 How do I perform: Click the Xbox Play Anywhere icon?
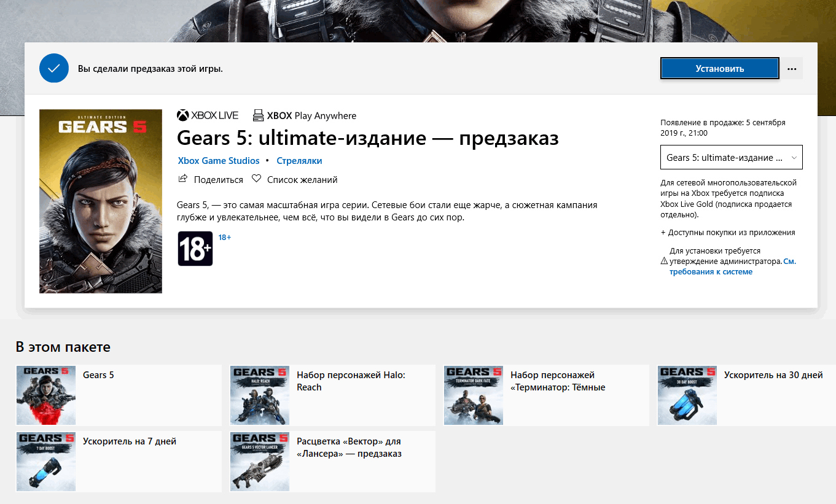[x=259, y=115]
